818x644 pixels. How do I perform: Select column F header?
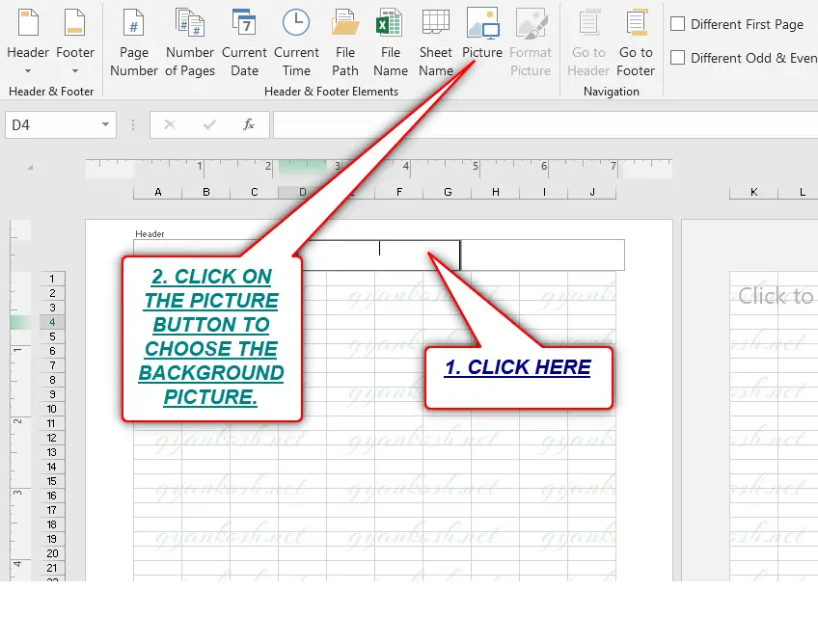[x=399, y=192]
